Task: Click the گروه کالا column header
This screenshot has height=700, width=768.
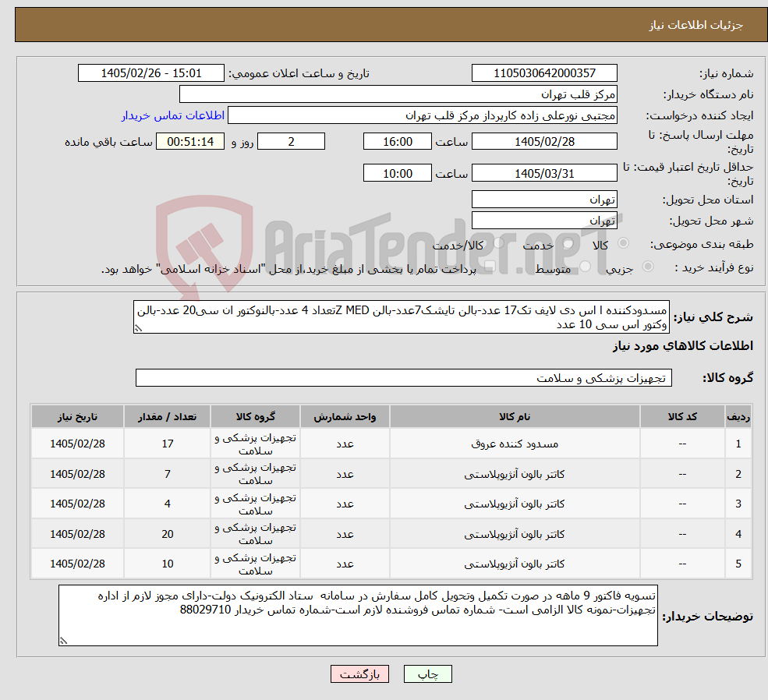Action: point(255,416)
